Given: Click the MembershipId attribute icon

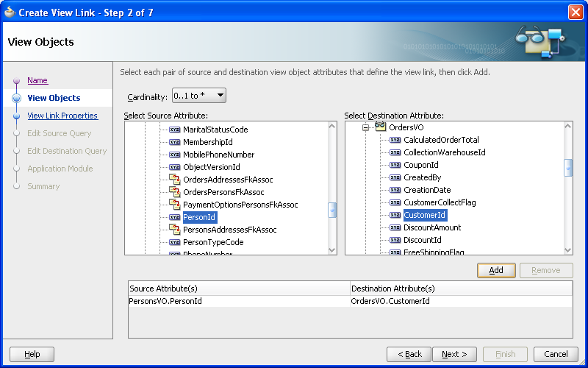Looking at the screenshot, I should (174, 142).
